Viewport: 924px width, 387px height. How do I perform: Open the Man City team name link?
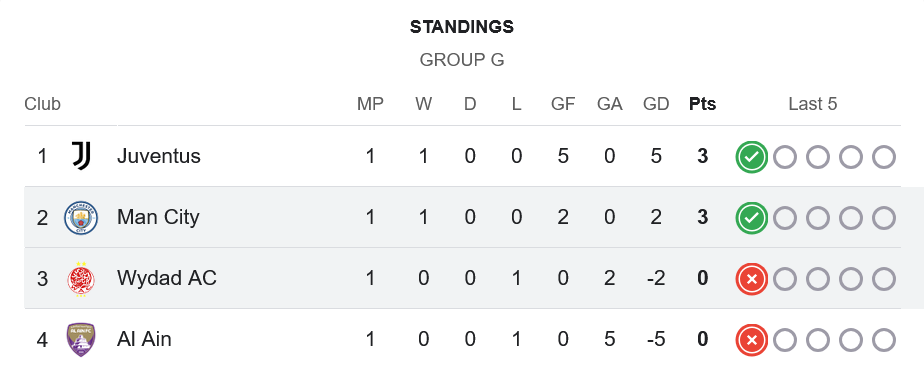(x=158, y=217)
